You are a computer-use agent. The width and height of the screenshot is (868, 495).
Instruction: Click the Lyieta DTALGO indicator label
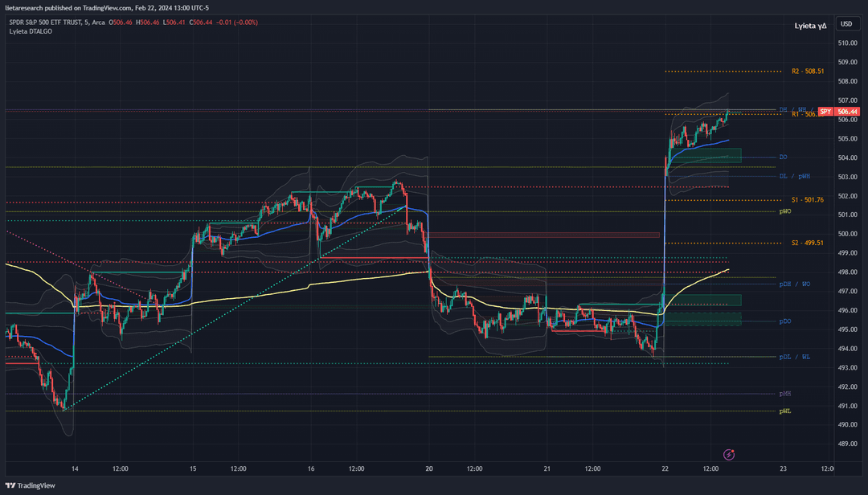[x=31, y=31]
